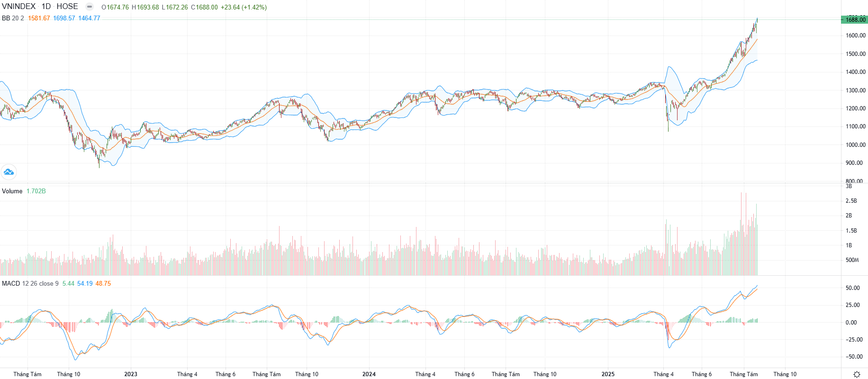Image resolution: width=868 pixels, height=379 pixels.
Task: Select the BB 20 2 indicator legend
Action: 13,18
